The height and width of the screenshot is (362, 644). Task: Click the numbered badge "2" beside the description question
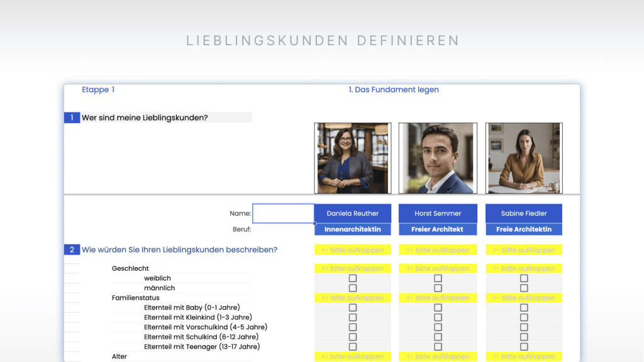pyautogui.click(x=71, y=250)
